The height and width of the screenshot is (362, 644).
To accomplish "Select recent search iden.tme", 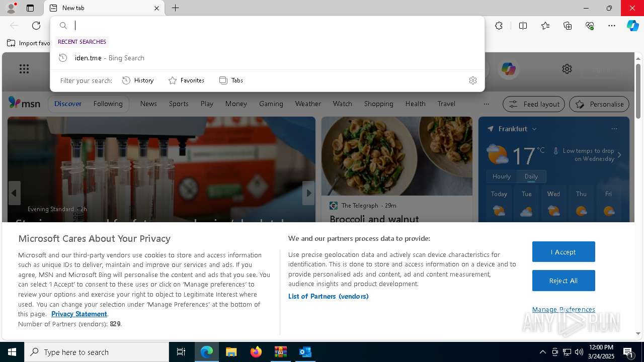I will click(267, 58).
